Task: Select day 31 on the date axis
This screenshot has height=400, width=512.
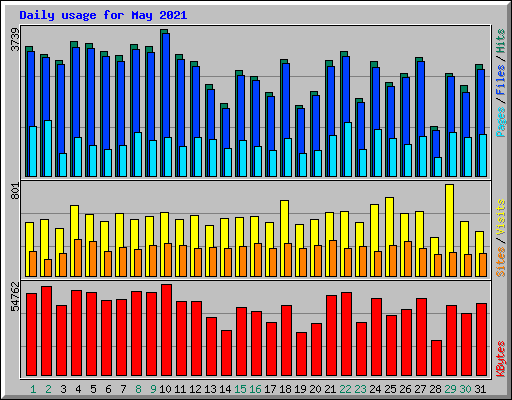Action: tap(480, 389)
